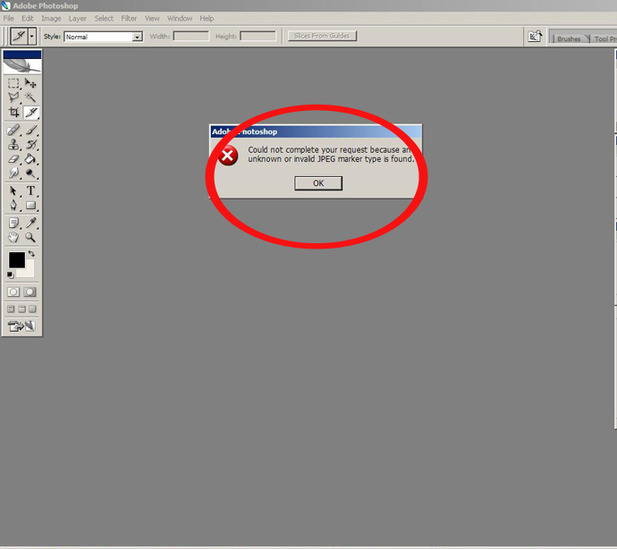
Task: Set Full Screen Mode
Action: [32, 309]
